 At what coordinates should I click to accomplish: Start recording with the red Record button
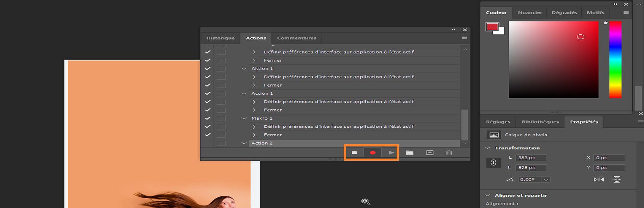click(x=373, y=153)
